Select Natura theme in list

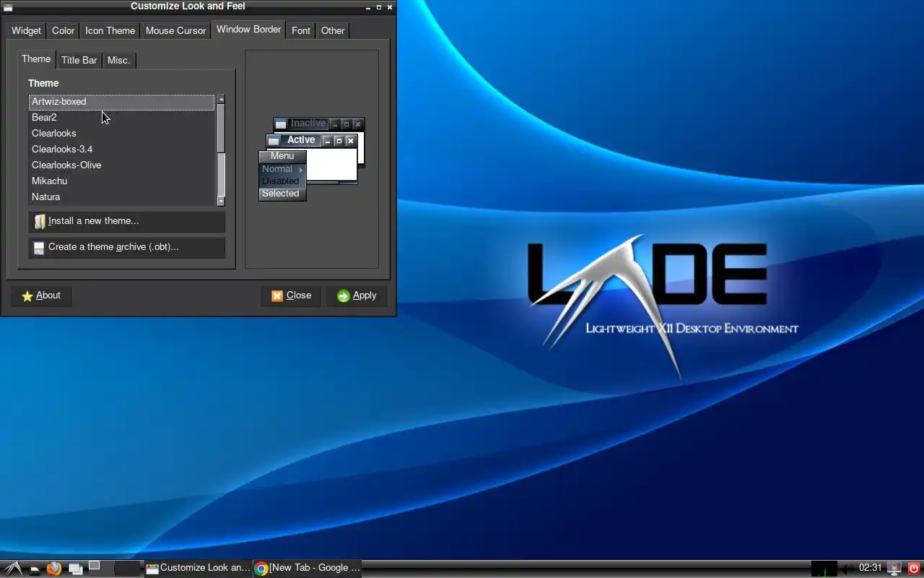tap(121, 197)
